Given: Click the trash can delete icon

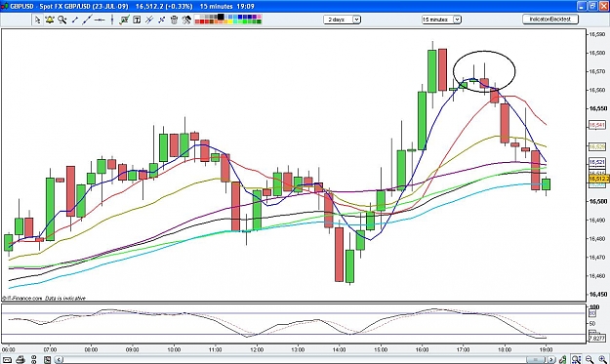Looking at the screenshot, I should 174,20.
